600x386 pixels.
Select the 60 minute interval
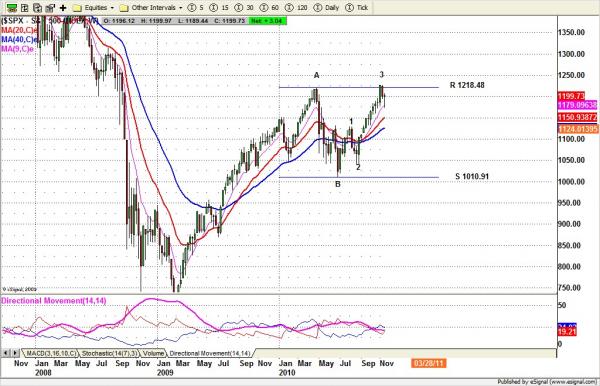[x=269, y=8]
